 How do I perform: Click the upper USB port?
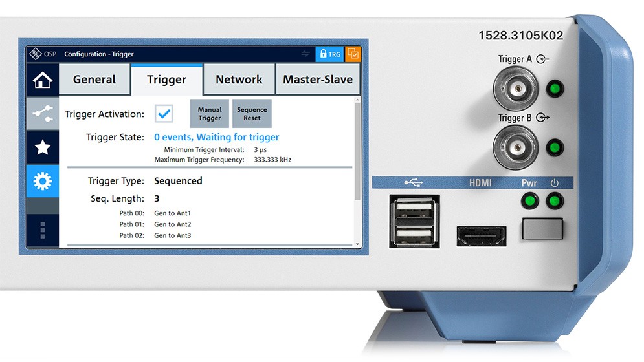pyautogui.click(x=414, y=208)
